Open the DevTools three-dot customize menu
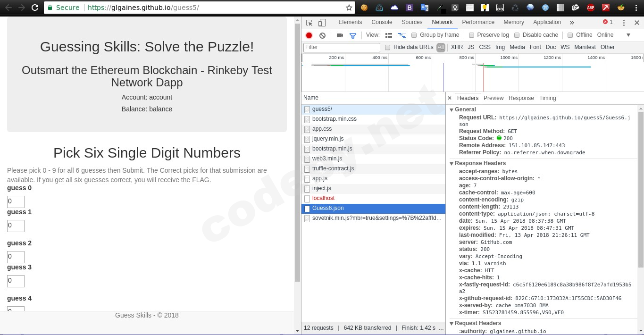The height and width of the screenshot is (335, 644). pyautogui.click(x=624, y=23)
